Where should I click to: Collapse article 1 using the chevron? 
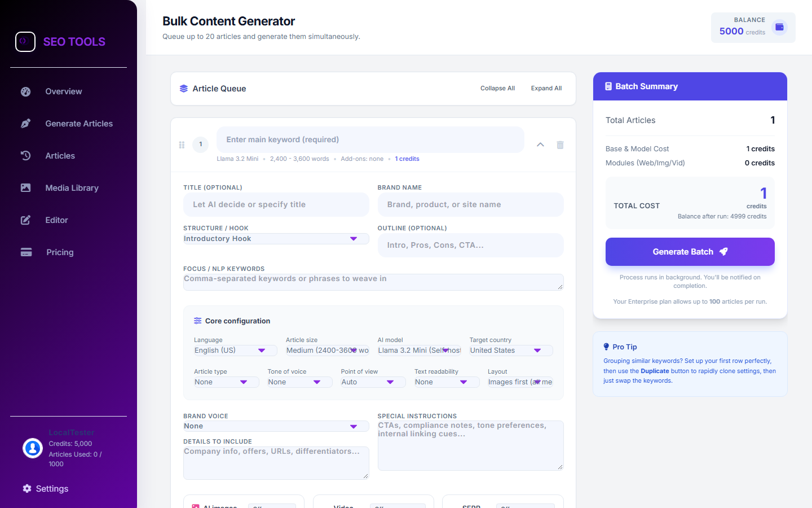[540, 144]
